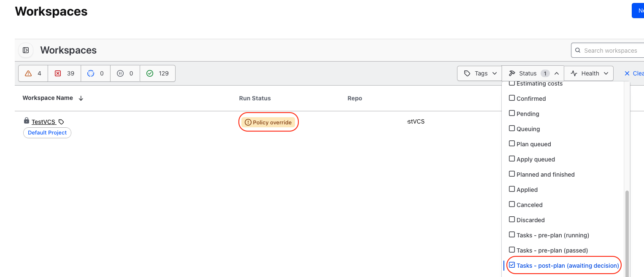Viewport: 644px width, 277px height.
Task: Click the tag icon beside TestVCS
Action: click(61, 122)
